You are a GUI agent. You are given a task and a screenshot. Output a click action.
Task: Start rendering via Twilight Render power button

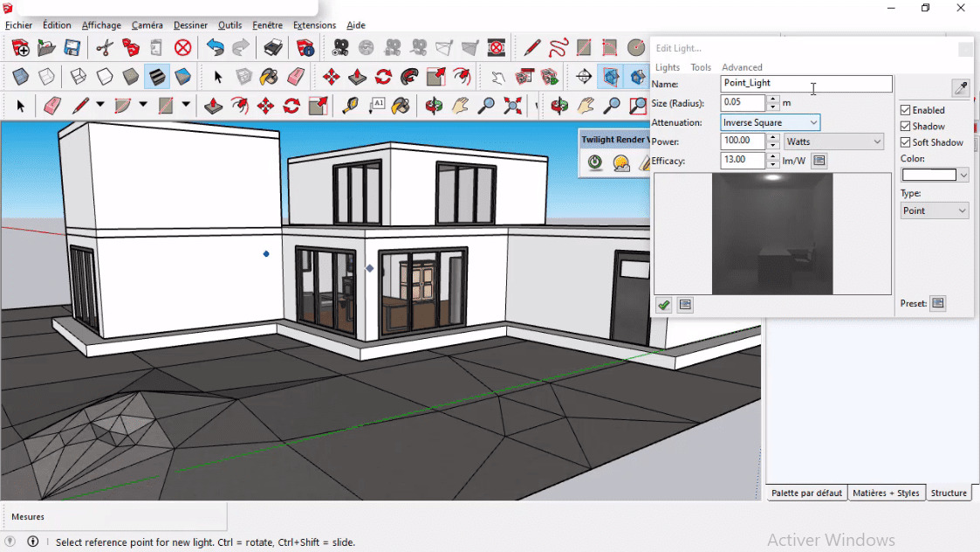pyautogui.click(x=594, y=162)
